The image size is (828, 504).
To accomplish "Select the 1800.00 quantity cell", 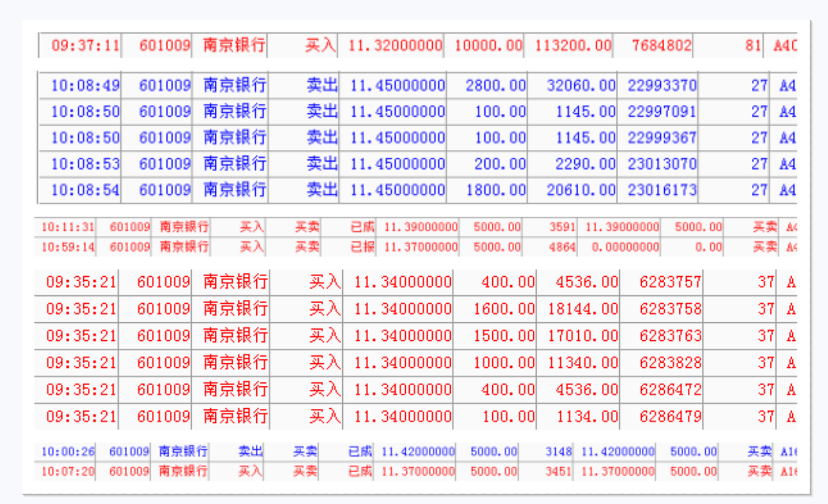I will [496, 190].
